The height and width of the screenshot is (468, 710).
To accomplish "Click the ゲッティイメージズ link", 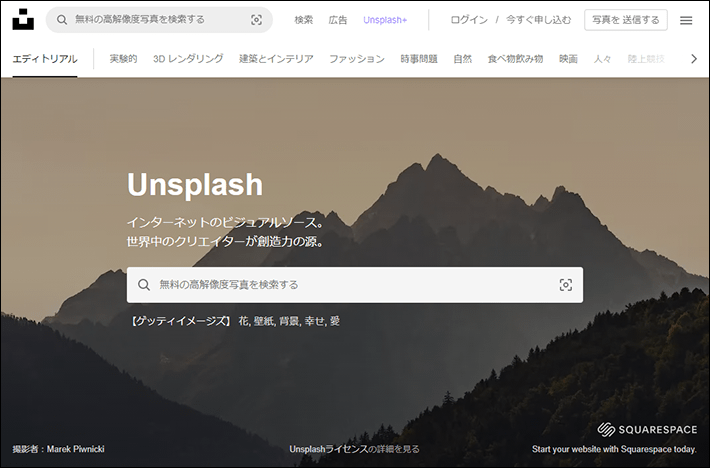I will pos(181,321).
